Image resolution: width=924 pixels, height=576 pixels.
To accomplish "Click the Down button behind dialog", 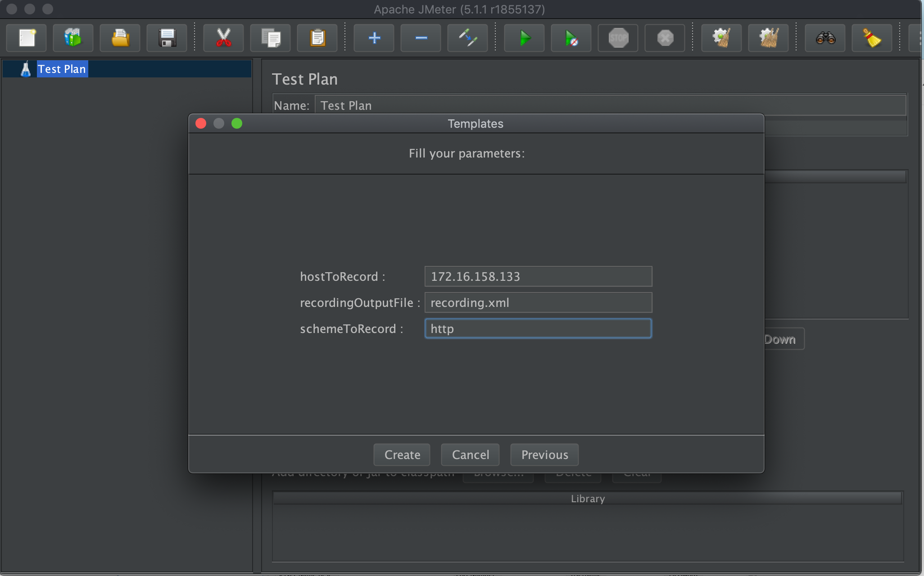I will (x=784, y=339).
